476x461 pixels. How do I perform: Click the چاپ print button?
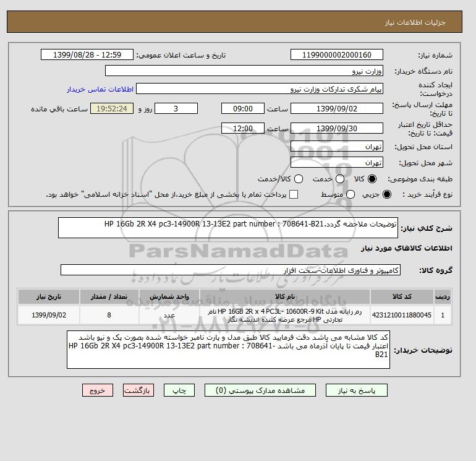point(179,390)
